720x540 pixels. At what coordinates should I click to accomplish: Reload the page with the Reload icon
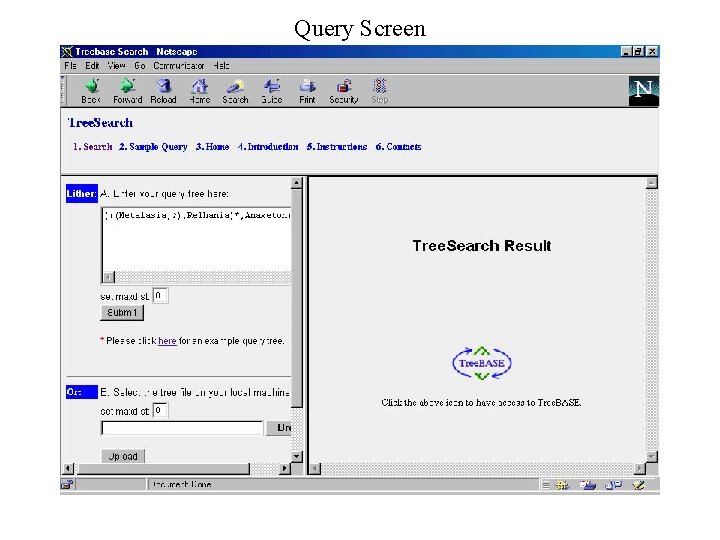(x=163, y=91)
